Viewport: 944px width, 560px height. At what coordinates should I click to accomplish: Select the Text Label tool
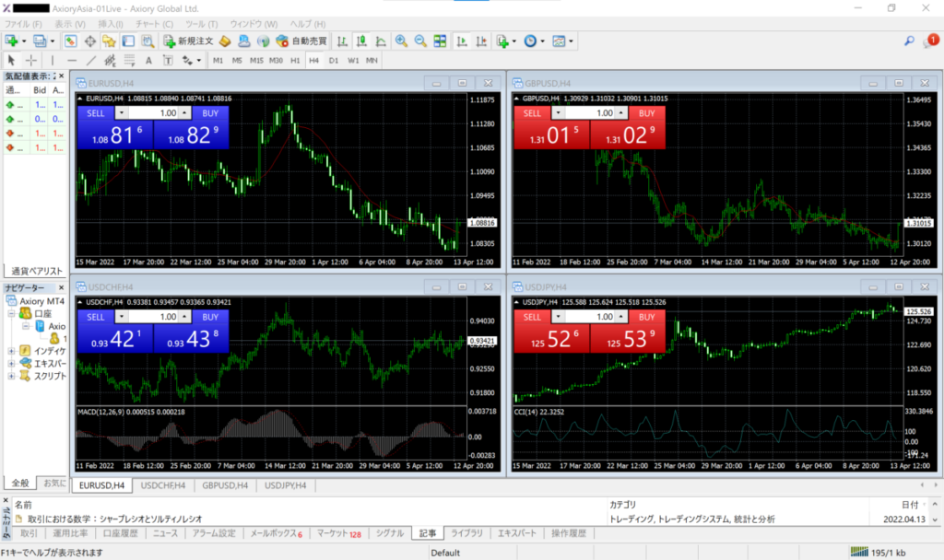[x=168, y=60]
